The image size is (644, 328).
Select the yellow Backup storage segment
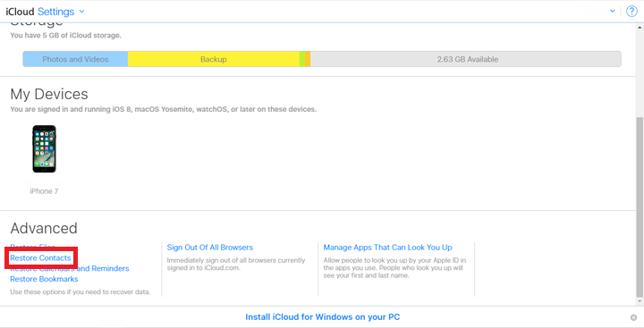(x=214, y=59)
